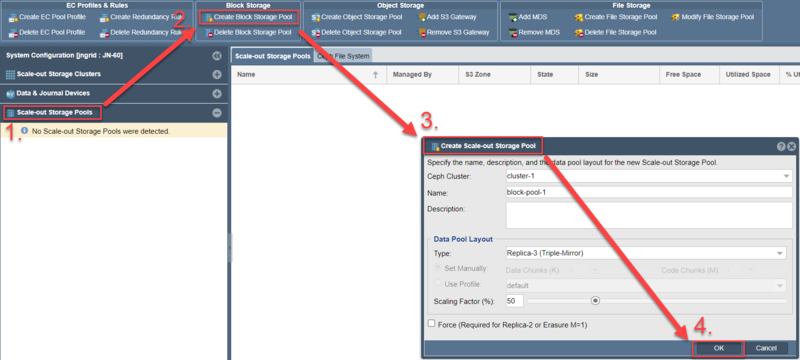Image resolution: width=800 pixels, height=360 pixels.
Task: Click the Code Chunks (M) slider handle
Action: coord(751,270)
